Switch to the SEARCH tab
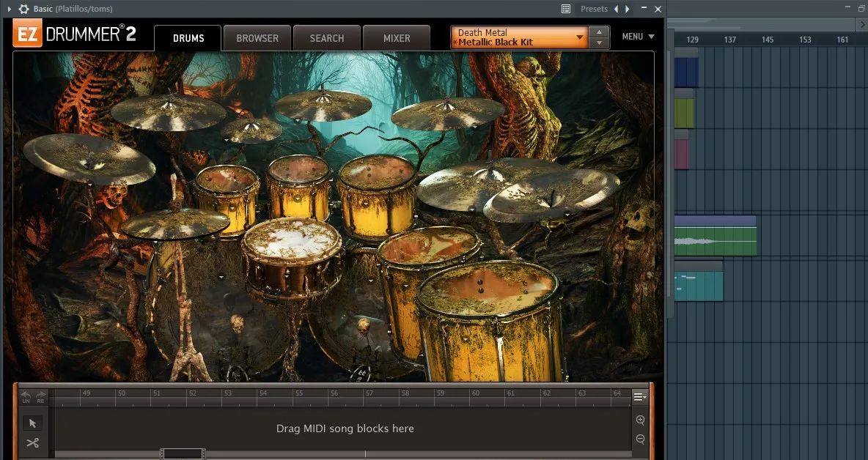 [327, 38]
